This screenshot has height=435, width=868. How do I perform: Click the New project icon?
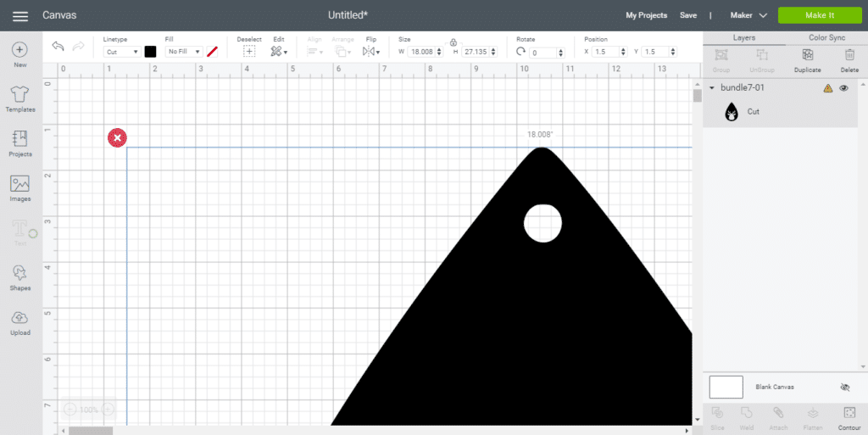(x=20, y=51)
